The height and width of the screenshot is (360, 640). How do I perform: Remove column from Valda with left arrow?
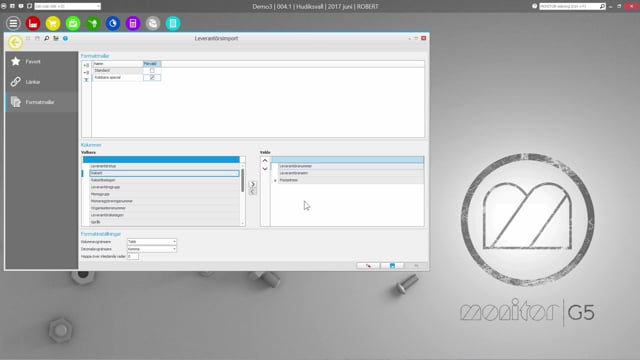click(x=253, y=191)
